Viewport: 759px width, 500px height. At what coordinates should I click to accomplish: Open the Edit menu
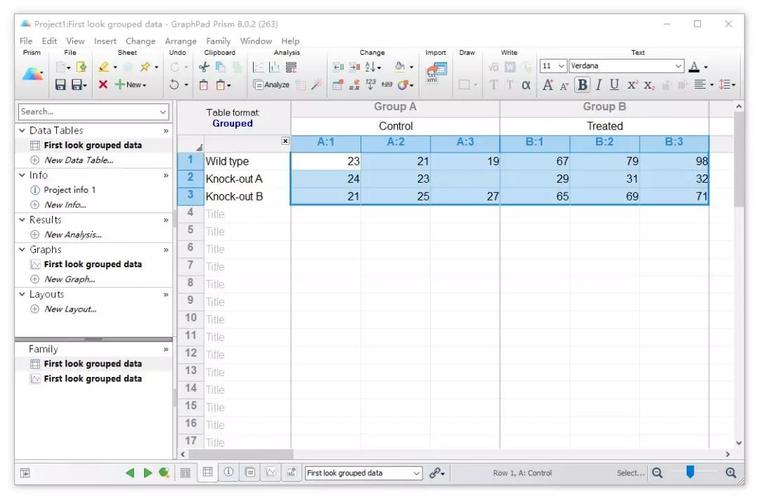[x=49, y=41]
